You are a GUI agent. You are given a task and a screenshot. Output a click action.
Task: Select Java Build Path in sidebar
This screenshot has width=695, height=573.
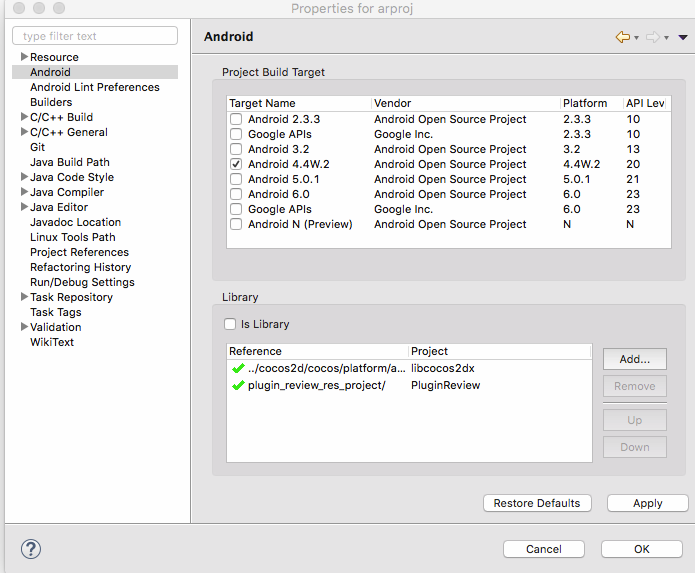[x=69, y=162]
